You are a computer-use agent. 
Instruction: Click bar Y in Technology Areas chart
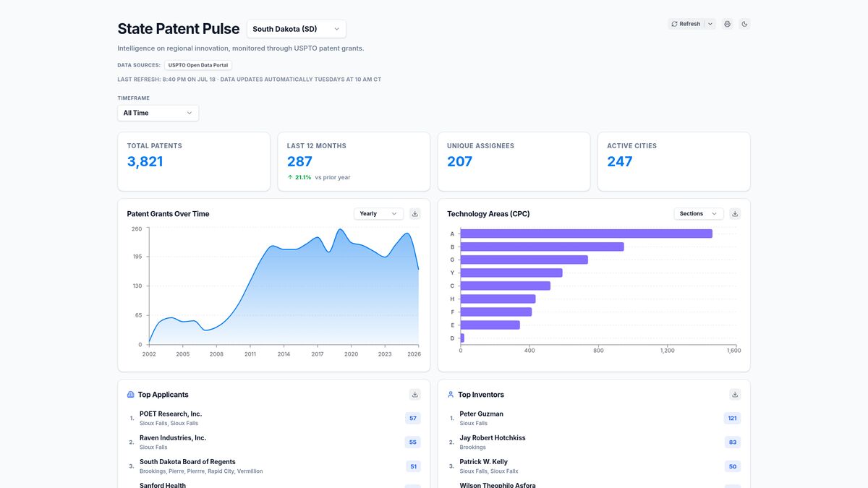point(511,273)
